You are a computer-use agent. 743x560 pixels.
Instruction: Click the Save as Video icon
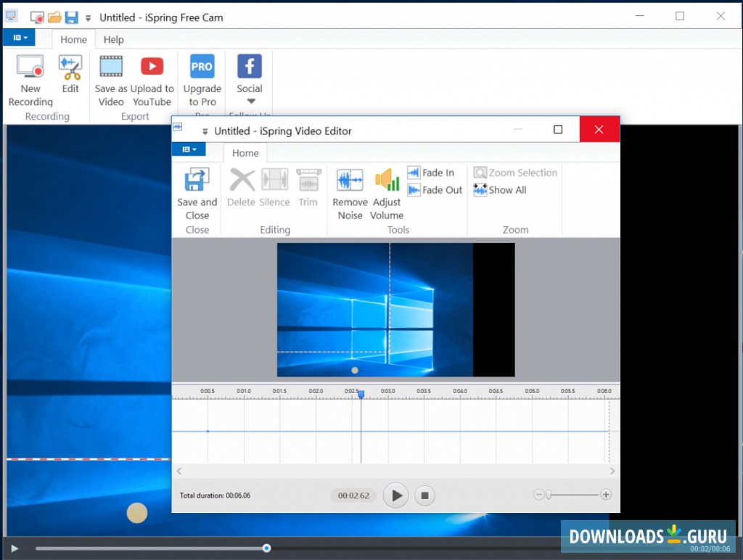tap(111, 68)
